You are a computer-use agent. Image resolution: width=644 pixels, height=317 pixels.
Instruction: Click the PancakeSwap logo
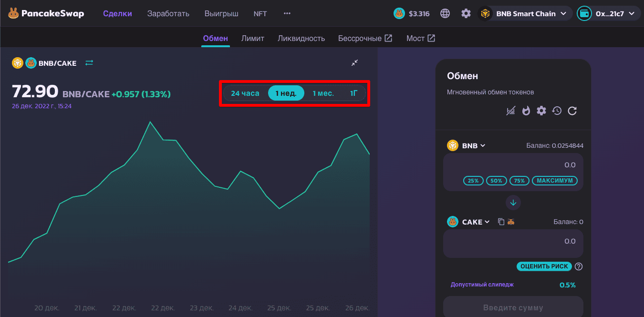(x=46, y=13)
